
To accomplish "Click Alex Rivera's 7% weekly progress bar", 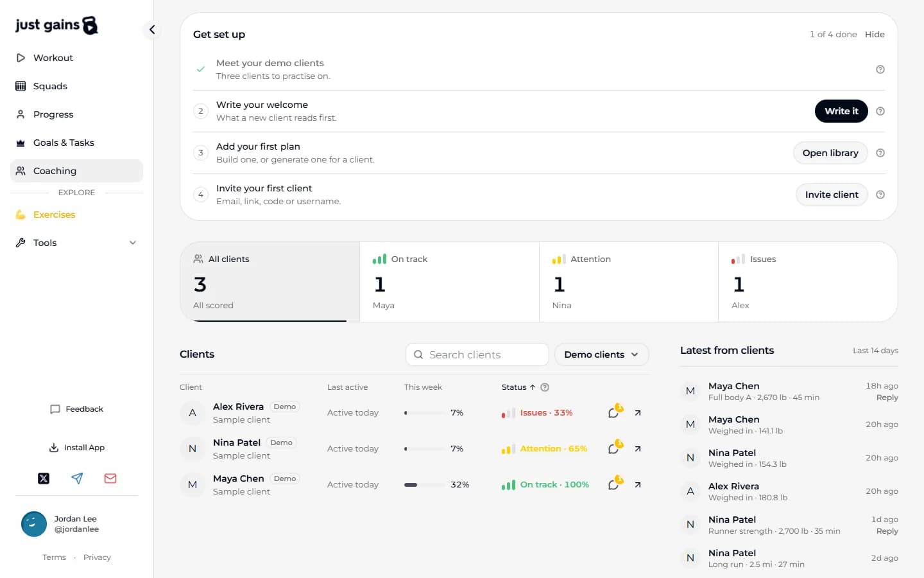I will (424, 413).
